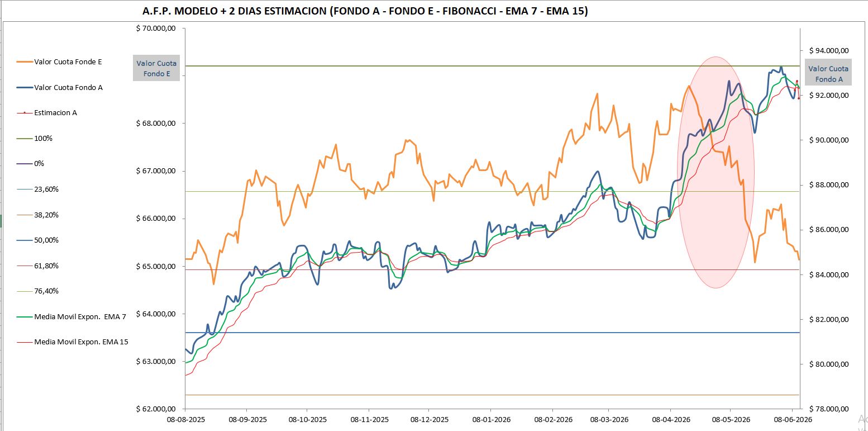Click legend entry '38,20%'
Screen dimensions: 868x431
[x=37, y=215]
